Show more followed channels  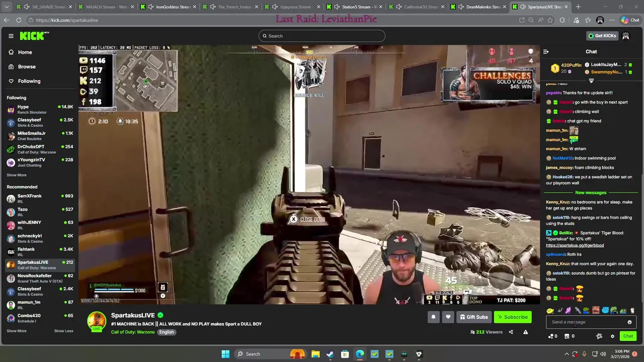[17, 175]
